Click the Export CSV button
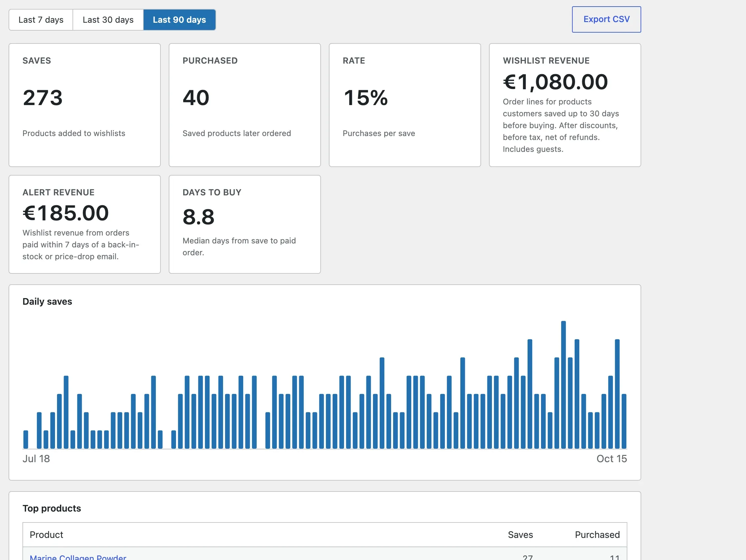Screen dimensions: 746x560 click(606, 19)
